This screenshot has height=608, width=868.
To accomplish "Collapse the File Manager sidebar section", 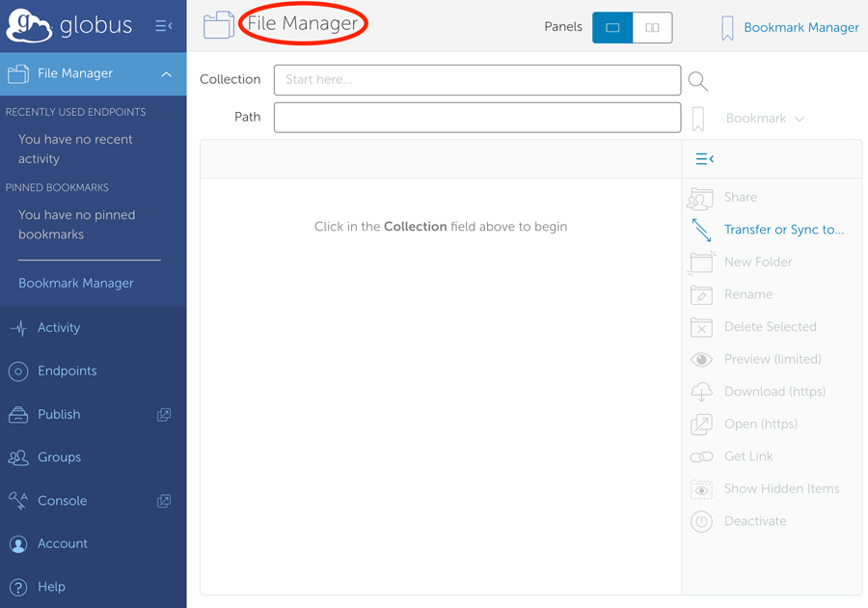I will 166,73.
